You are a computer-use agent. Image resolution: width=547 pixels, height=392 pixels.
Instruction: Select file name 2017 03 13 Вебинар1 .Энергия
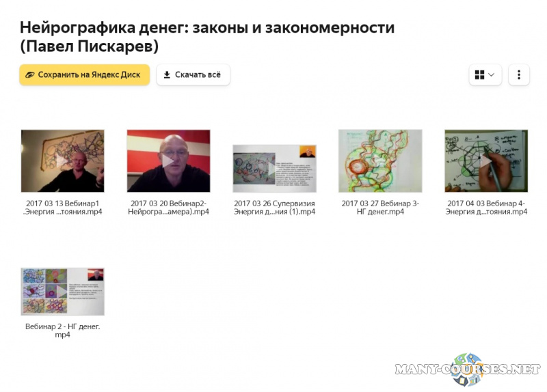point(62,208)
